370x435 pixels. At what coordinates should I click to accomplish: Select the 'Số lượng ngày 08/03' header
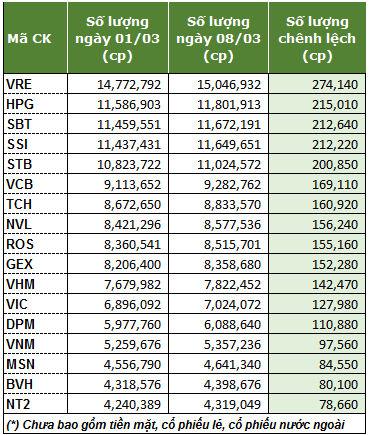(218, 38)
